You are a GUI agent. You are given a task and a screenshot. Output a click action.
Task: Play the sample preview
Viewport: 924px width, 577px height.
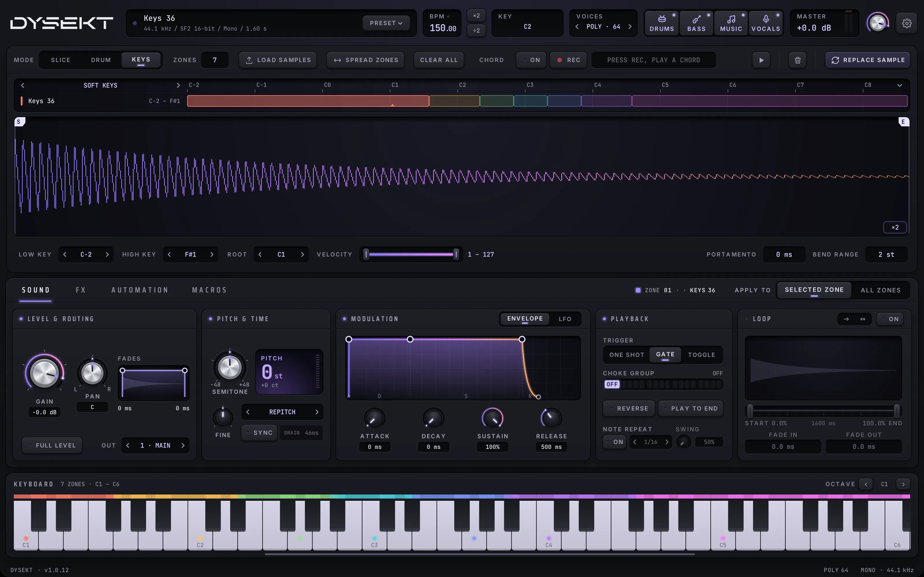point(761,60)
